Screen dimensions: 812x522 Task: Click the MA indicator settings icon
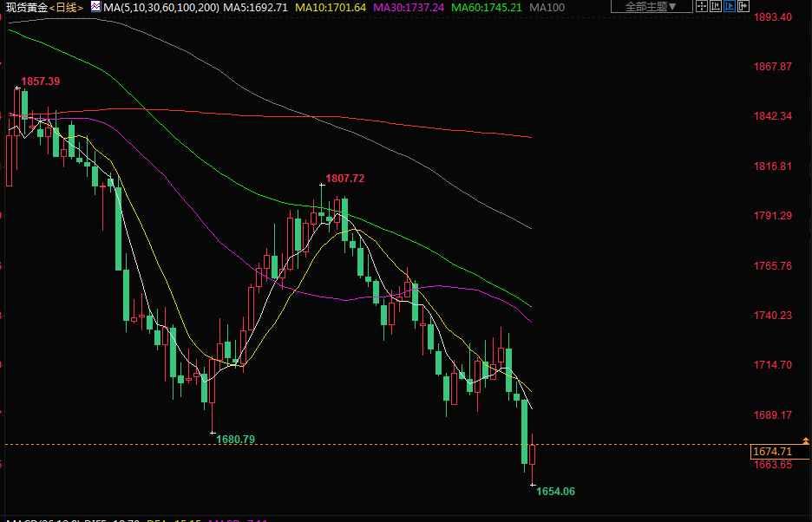pos(95,7)
